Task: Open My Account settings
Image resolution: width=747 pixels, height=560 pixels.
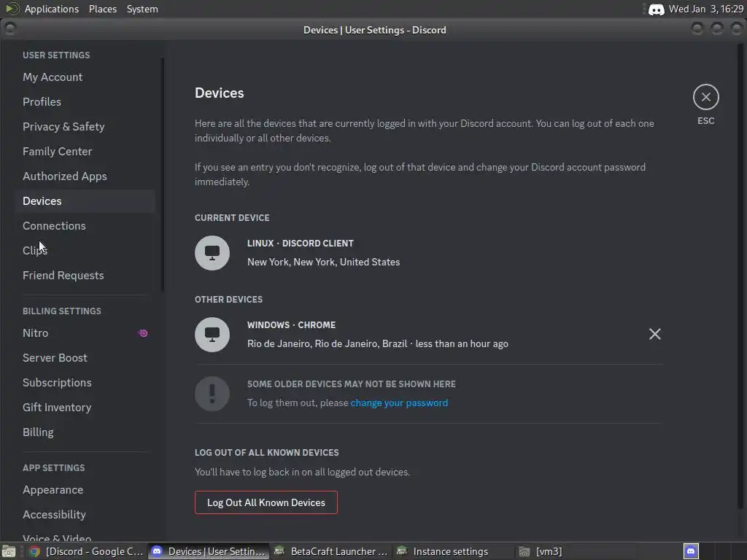Action: click(85, 77)
